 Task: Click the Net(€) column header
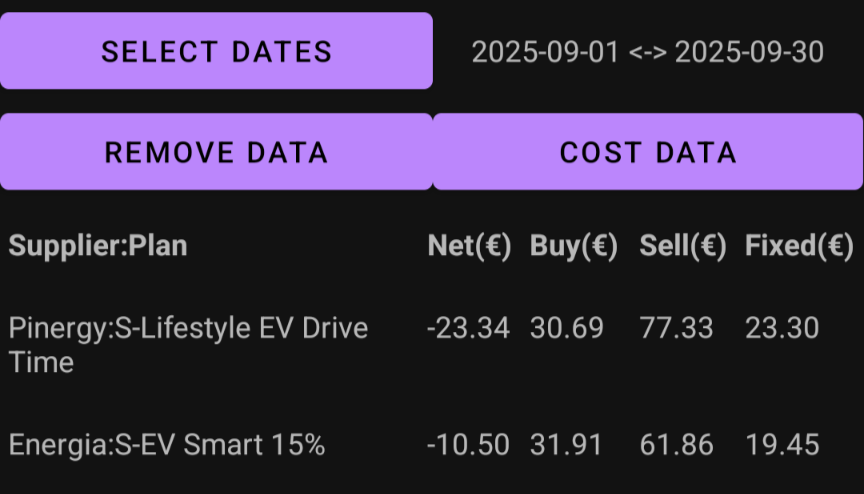(x=469, y=245)
